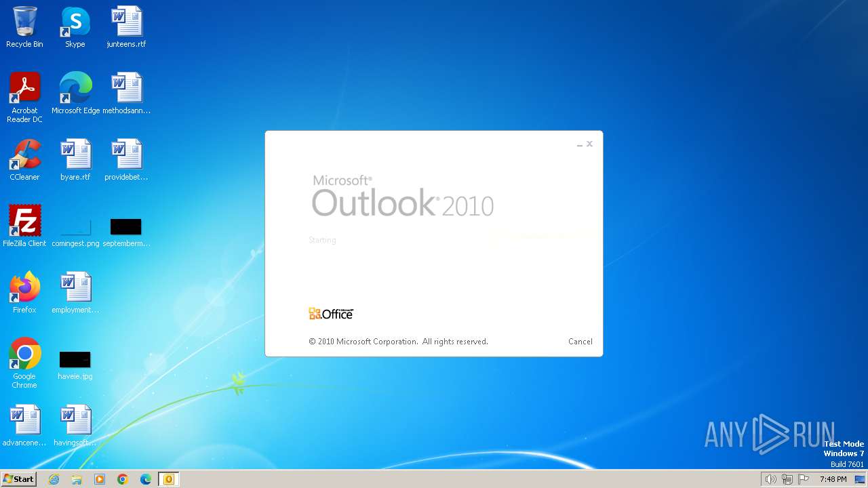This screenshot has height=488, width=868.
Task: Launch Firefox from the desktop
Action: pyautogui.click(x=24, y=293)
